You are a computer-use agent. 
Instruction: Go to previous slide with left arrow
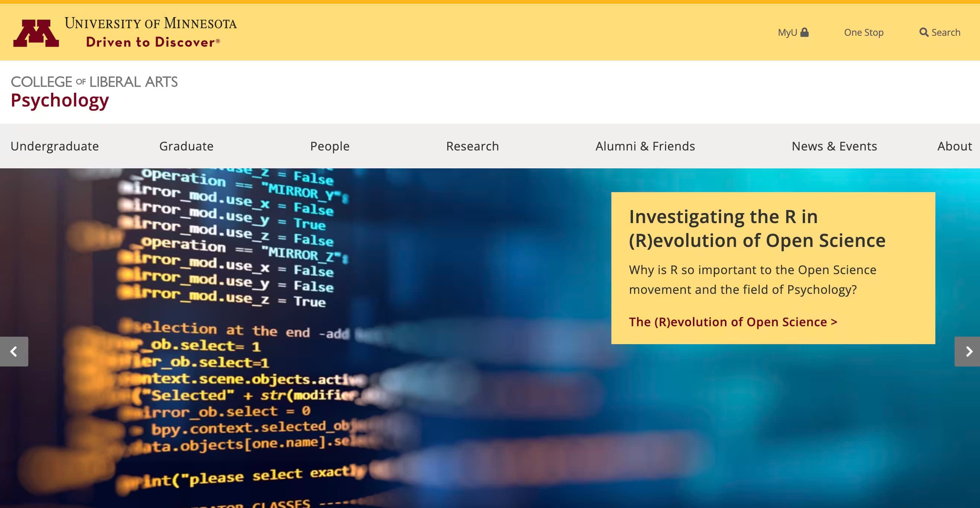point(14,351)
